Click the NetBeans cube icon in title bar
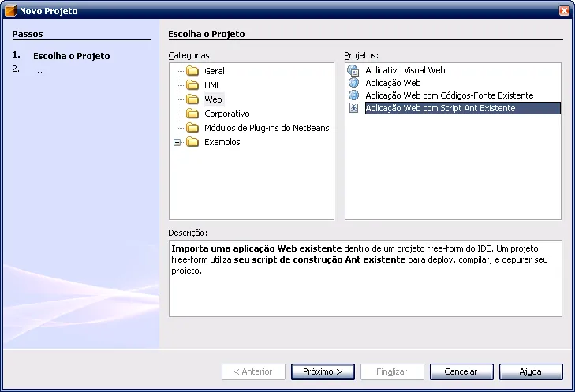Viewport: 575px width, 392px height. click(x=10, y=10)
